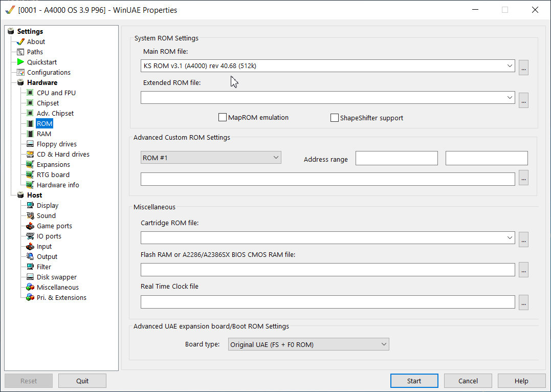
Task: Select Settings root in tree
Action: (x=30, y=31)
